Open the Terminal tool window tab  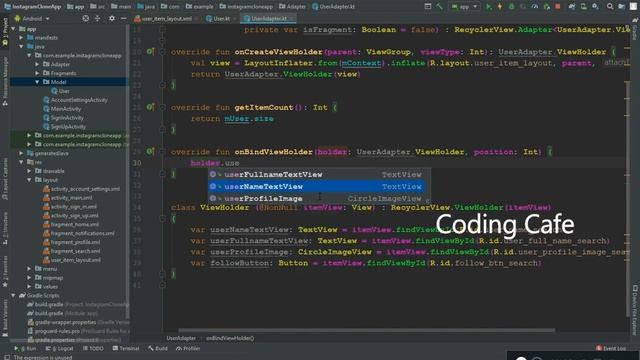click(x=126, y=349)
